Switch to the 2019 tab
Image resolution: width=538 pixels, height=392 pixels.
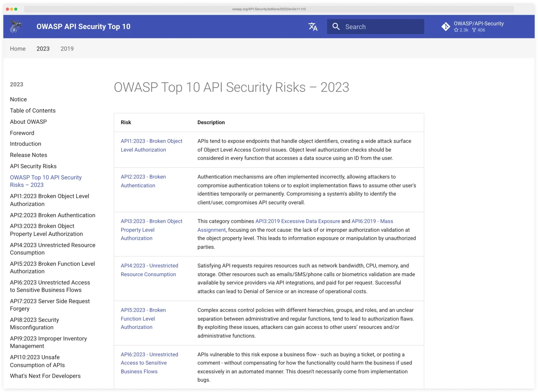(67, 49)
